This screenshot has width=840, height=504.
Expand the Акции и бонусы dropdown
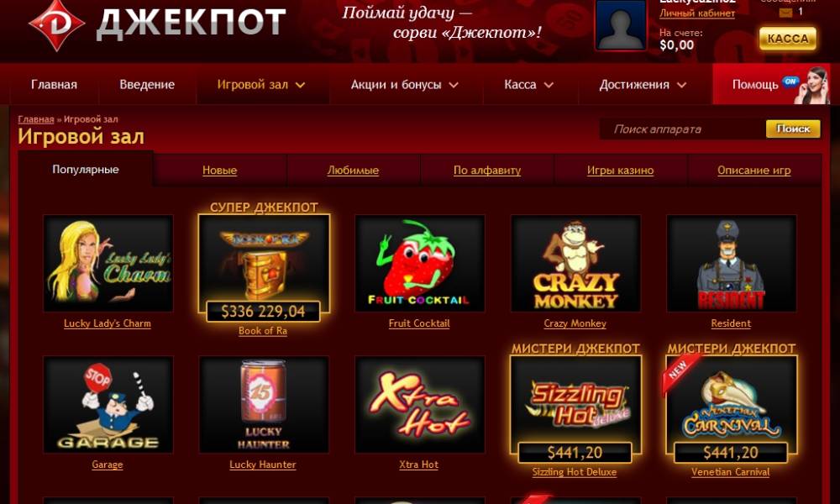(x=405, y=85)
